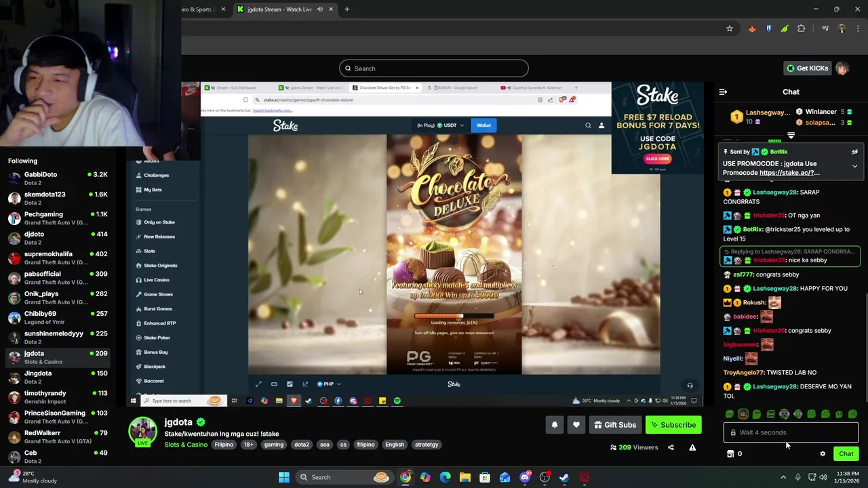
Task: Close the jgdota Stream browser tab
Action: click(x=330, y=9)
